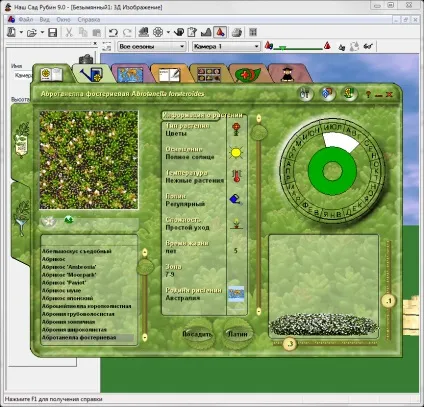The image size is (424, 407).
Task: Click the green time-of-day slider track
Action: 298,49
